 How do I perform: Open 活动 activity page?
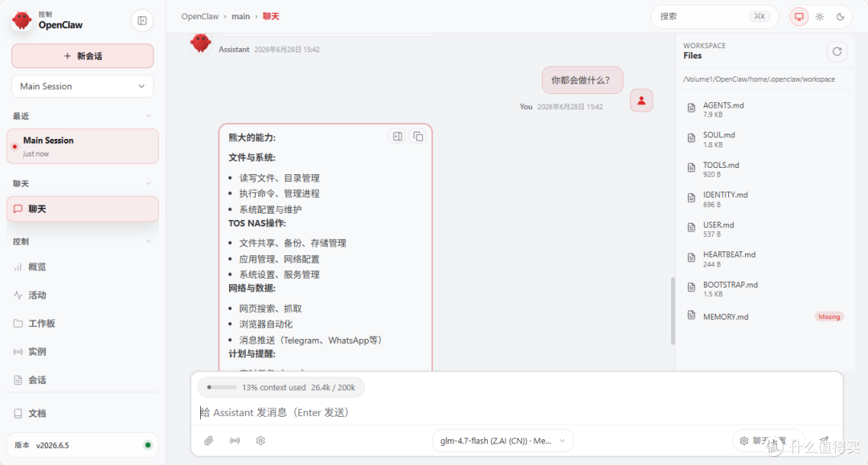click(x=83, y=296)
